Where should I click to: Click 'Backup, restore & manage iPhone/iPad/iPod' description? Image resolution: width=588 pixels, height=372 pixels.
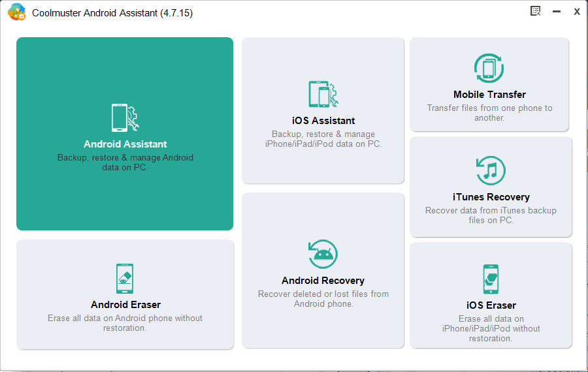coord(323,139)
